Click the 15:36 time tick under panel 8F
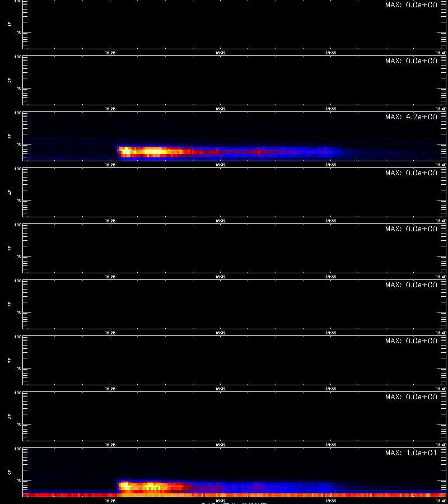The height and width of the screenshot is (504, 448). click(x=331, y=445)
